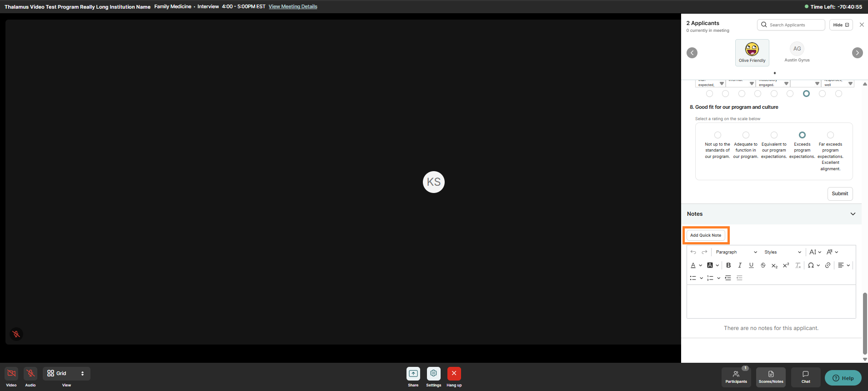Click inside the notes text area
Screen dimensions: 868x391
click(x=771, y=302)
